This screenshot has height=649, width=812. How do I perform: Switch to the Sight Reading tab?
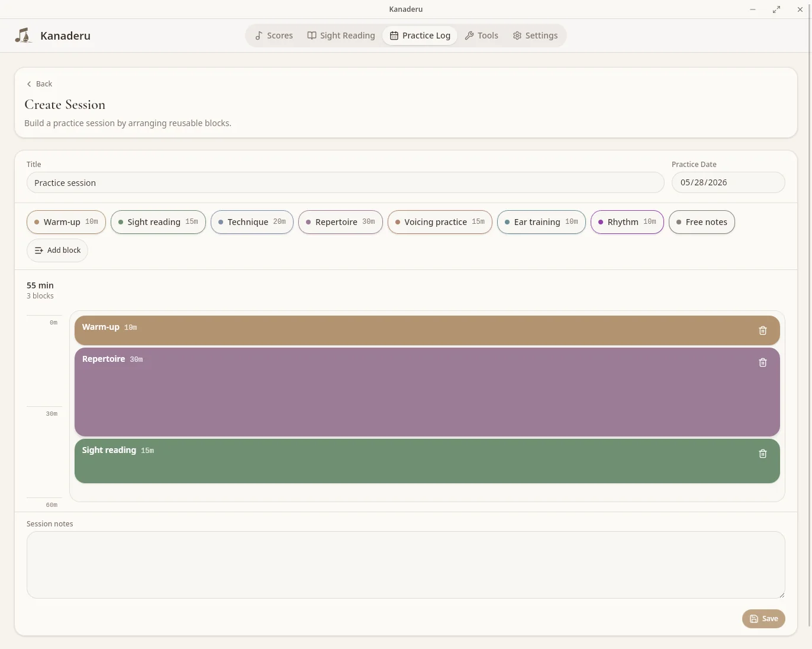pyautogui.click(x=341, y=36)
